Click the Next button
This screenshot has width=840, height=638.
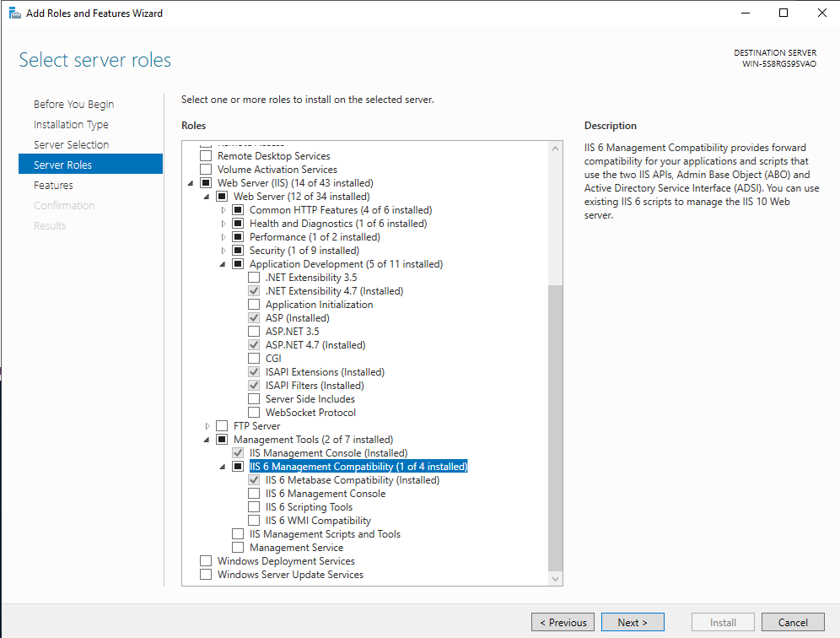(x=633, y=622)
